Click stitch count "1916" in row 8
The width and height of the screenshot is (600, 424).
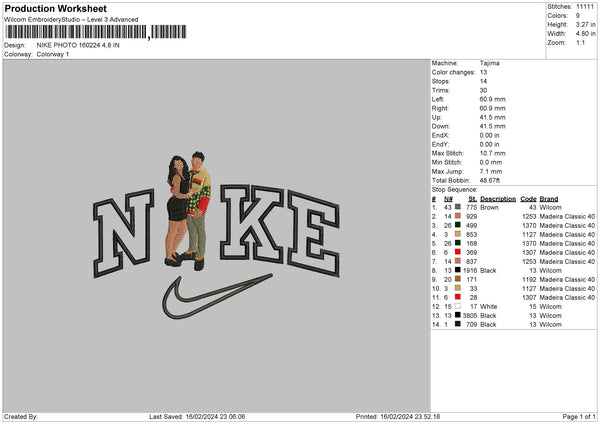pyautogui.click(x=470, y=271)
